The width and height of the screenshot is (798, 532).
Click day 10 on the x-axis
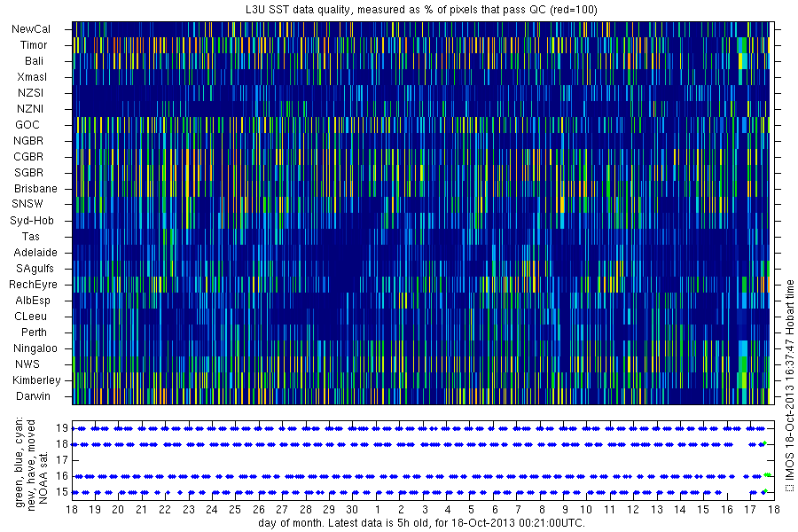tap(586, 510)
